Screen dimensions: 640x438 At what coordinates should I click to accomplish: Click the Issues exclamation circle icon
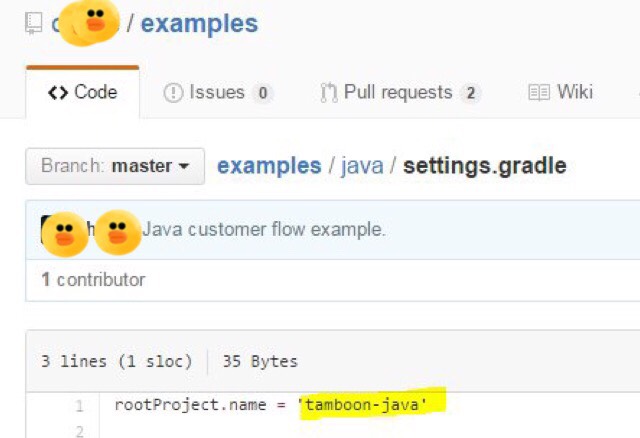(173, 93)
